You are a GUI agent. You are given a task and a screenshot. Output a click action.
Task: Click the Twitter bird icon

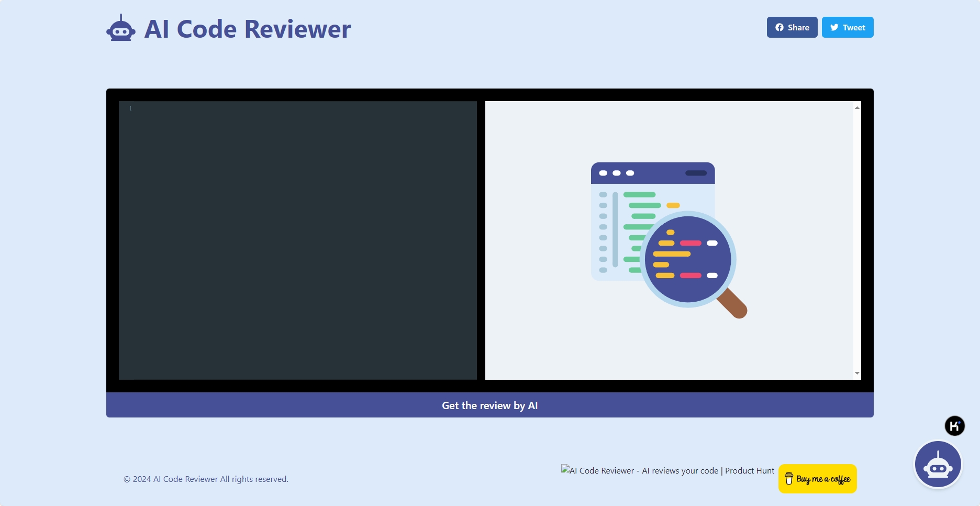coord(834,27)
